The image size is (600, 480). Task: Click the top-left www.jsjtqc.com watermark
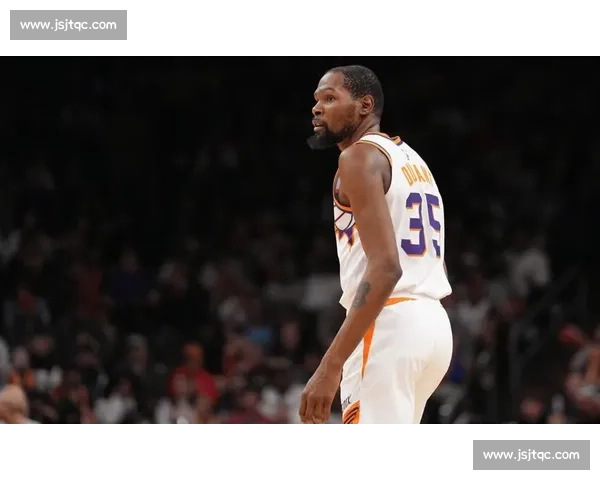point(68,24)
